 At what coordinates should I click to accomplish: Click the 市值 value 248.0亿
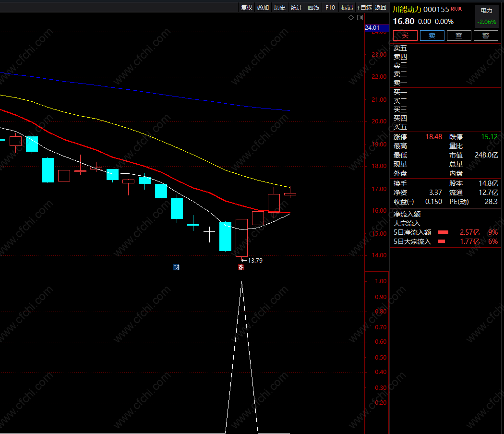coord(486,155)
